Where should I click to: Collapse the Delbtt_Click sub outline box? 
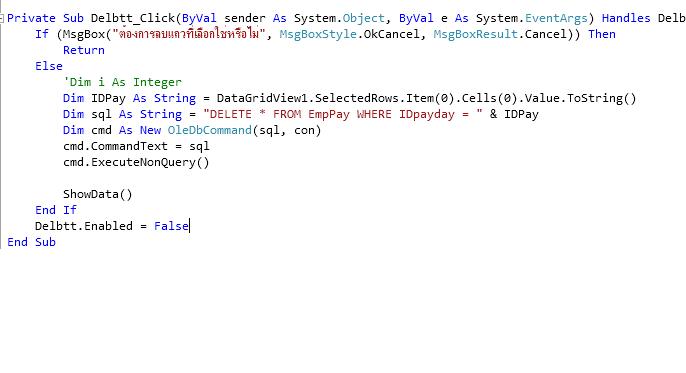coord(2,18)
